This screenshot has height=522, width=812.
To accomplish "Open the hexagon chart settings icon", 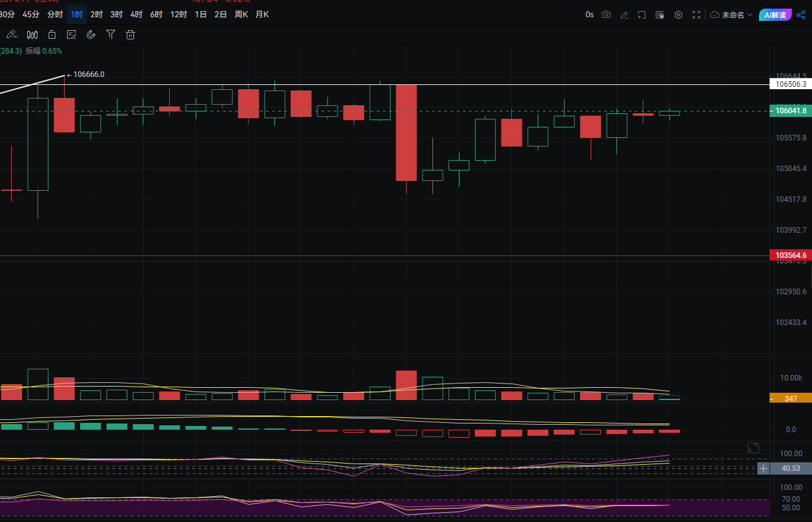I will click(679, 15).
